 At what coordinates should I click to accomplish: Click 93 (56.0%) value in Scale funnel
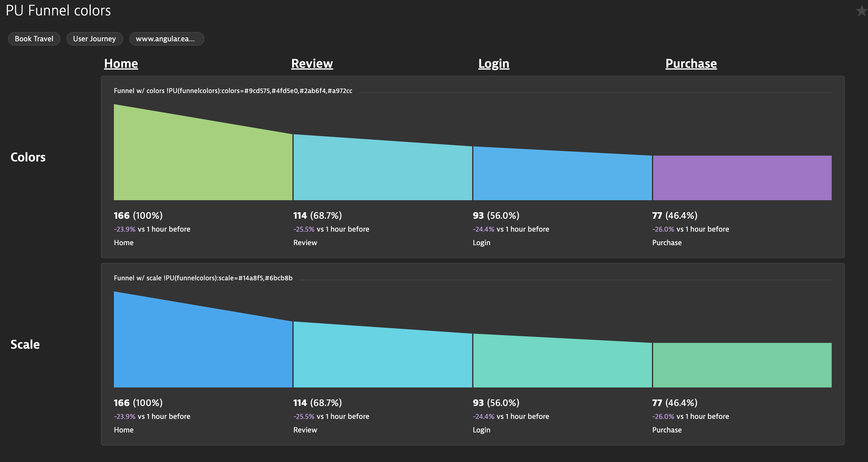pyautogui.click(x=496, y=403)
